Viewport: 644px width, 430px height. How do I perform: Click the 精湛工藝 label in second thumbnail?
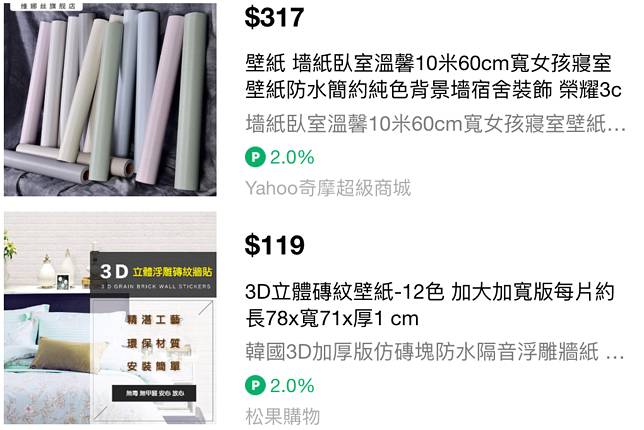154,319
